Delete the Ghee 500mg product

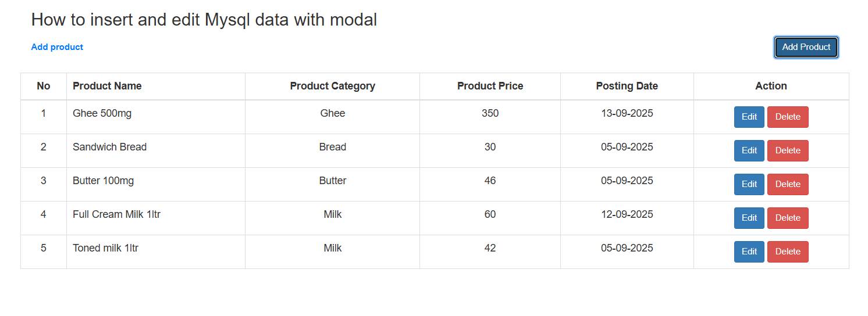[x=788, y=117]
